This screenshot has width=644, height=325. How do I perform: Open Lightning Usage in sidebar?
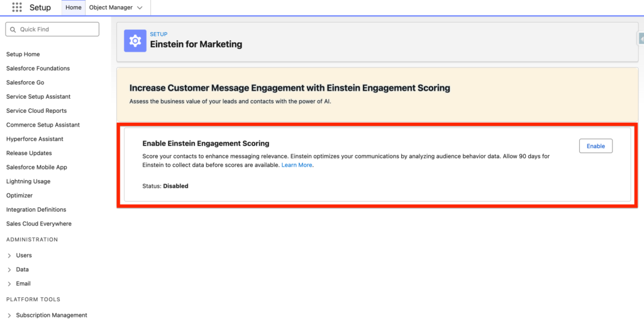pyautogui.click(x=28, y=181)
